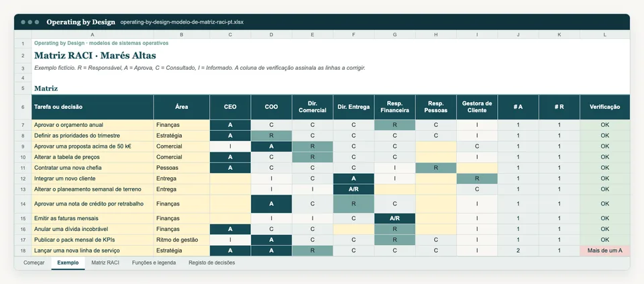644x284 pixels.
Task: Click the 'Verificação' header cell
Action: coord(604,107)
